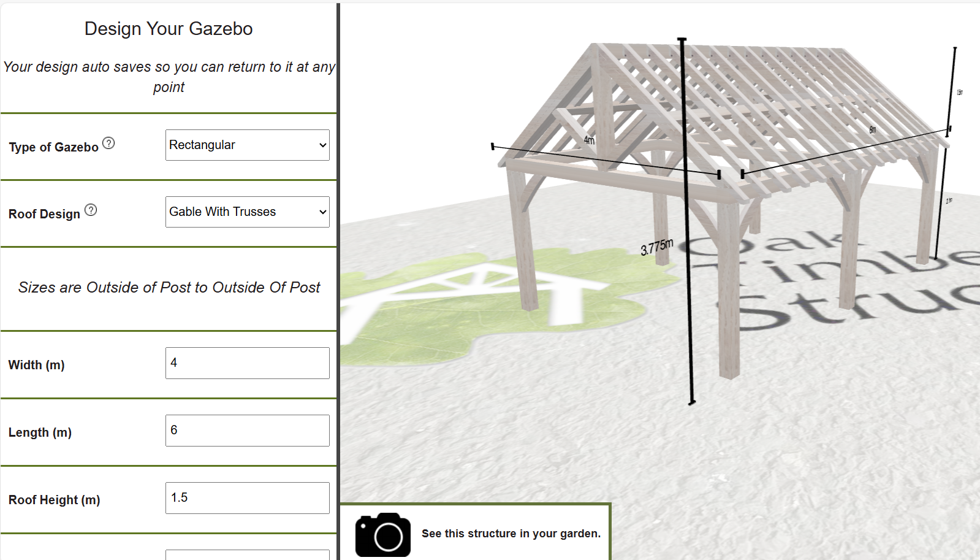The width and height of the screenshot is (980, 560).
Task: Click the camera icon
Action: click(x=383, y=535)
